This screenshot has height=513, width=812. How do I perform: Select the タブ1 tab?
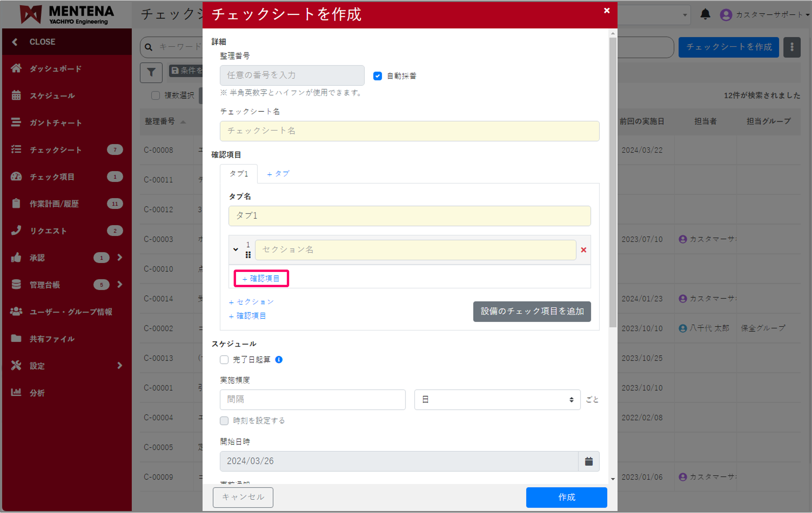pyautogui.click(x=239, y=174)
